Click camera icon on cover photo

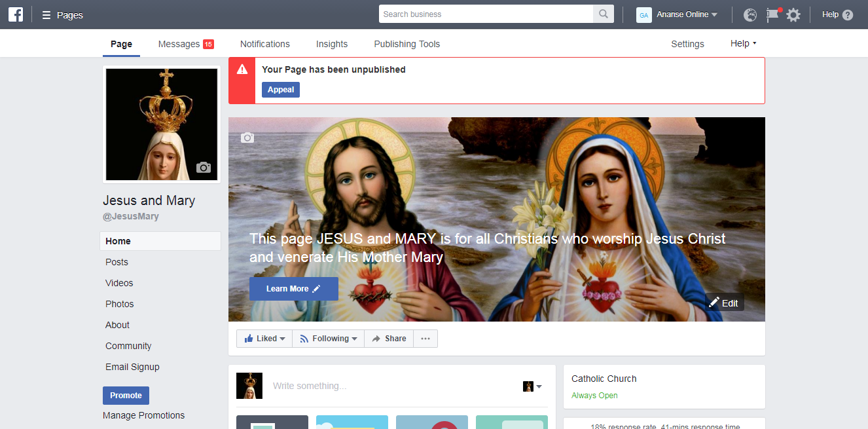click(247, 138)
